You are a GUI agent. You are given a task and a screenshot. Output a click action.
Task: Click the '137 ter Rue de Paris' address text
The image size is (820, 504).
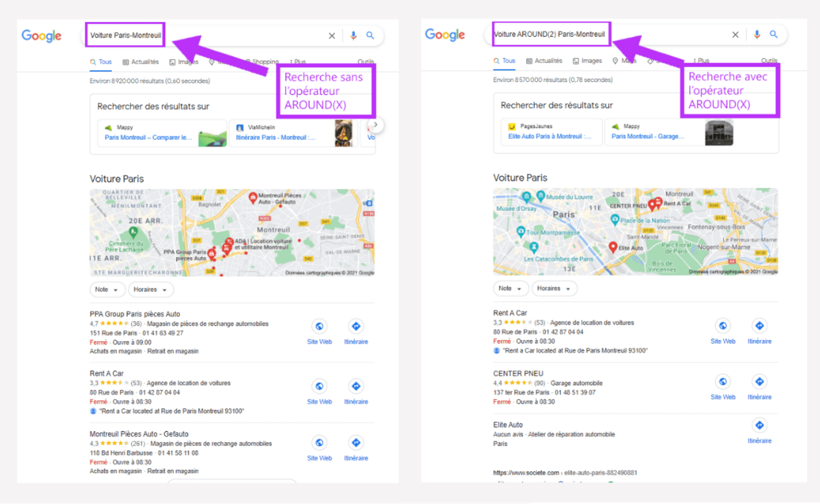click(x=521, y=392)
